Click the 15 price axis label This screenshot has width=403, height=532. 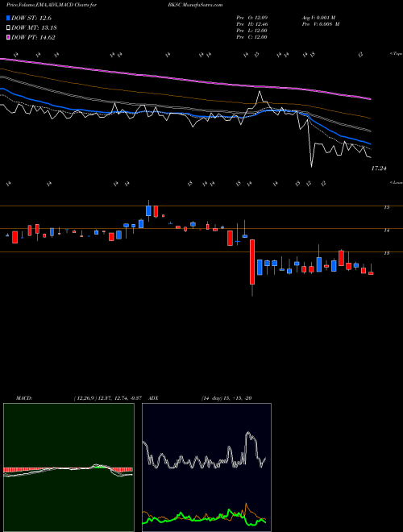pos(386,207)
